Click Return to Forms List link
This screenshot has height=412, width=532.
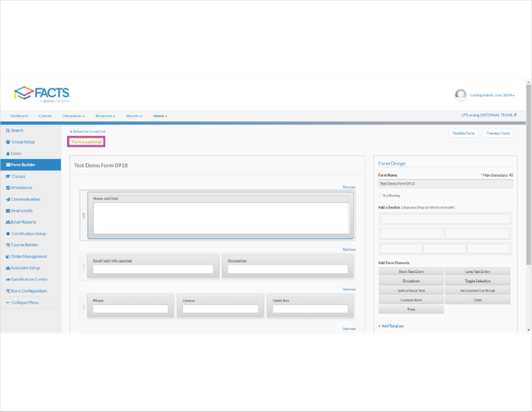tap(87, 131)
